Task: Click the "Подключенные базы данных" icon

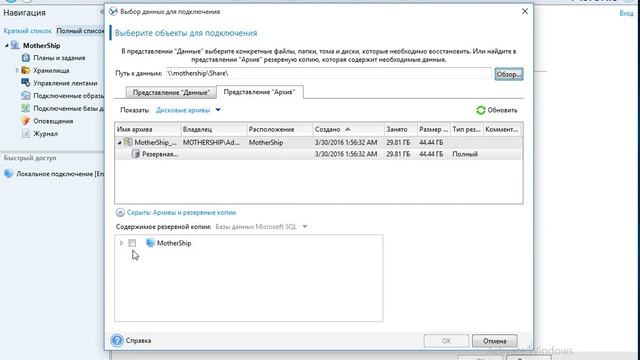Action: [26, 108]
